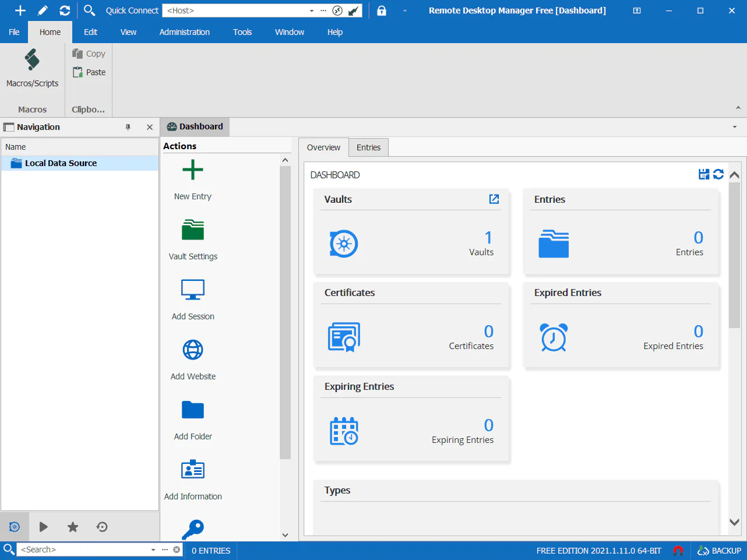Select the recent history icon
747x560 pixels.
point(102,527)
